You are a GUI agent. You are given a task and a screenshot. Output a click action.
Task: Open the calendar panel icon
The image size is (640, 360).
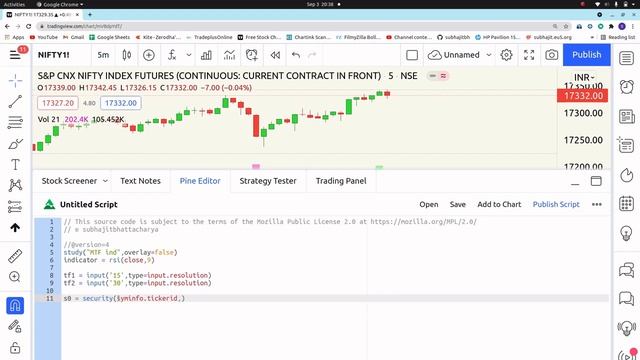(626, 203)
